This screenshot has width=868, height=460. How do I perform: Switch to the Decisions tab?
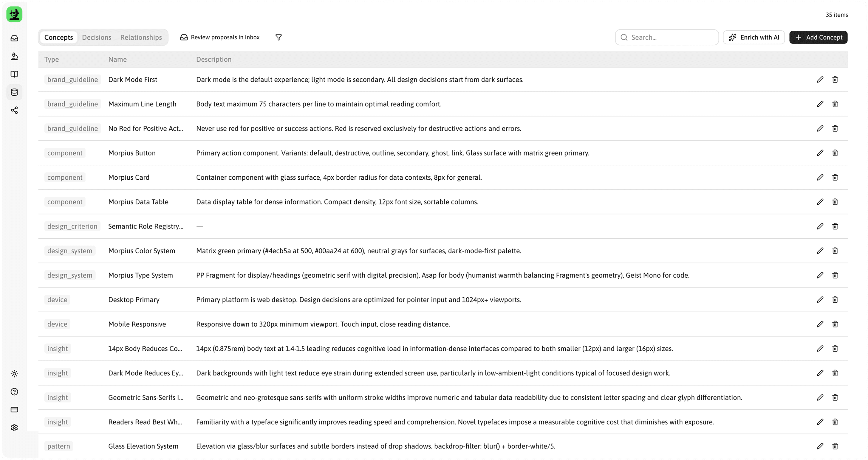97,37
